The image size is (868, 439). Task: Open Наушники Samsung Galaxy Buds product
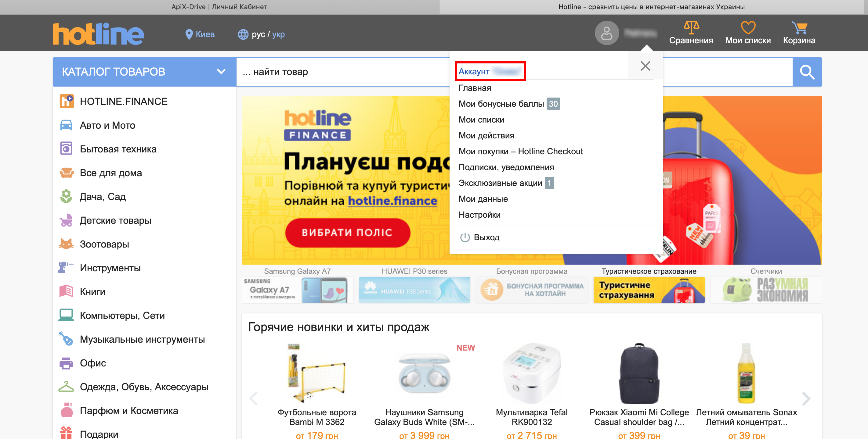[424, 417]
